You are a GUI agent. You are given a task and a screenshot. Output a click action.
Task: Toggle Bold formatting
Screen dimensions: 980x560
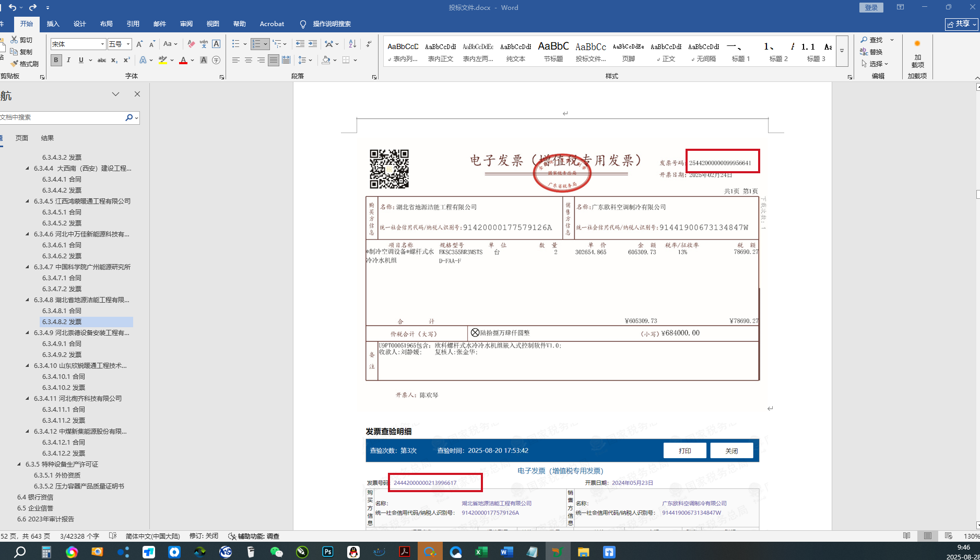point(56,60)
